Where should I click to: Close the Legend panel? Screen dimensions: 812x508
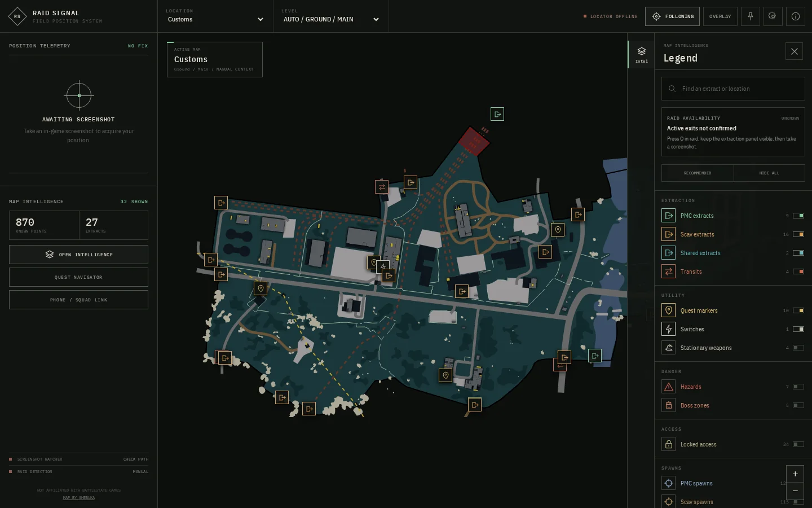[x=794, y=51]
